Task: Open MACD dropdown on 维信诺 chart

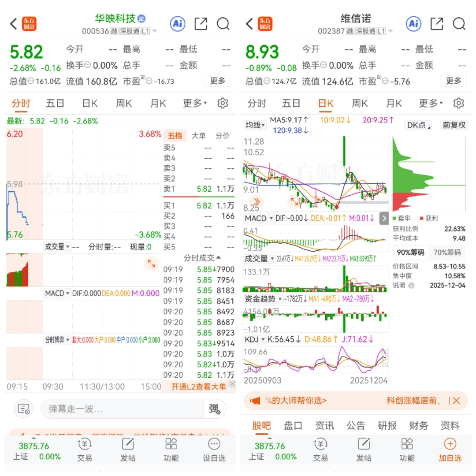Action: click(x=259, y=218)
